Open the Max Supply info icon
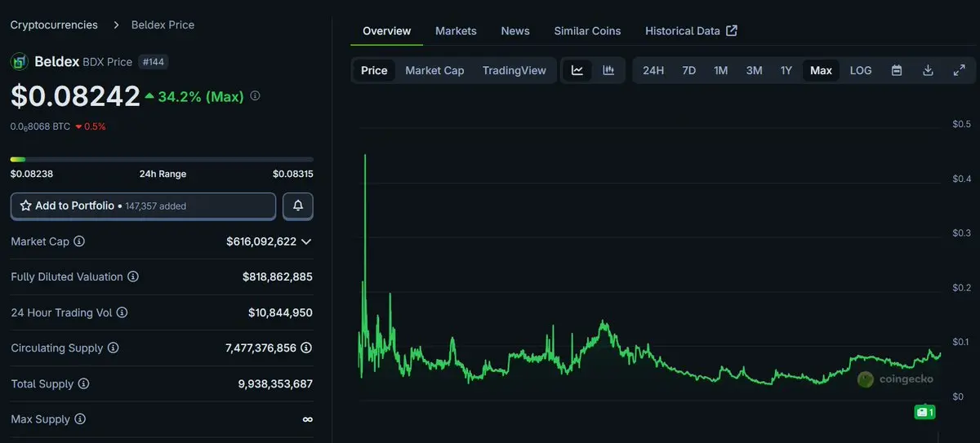 tap(80, 419)
